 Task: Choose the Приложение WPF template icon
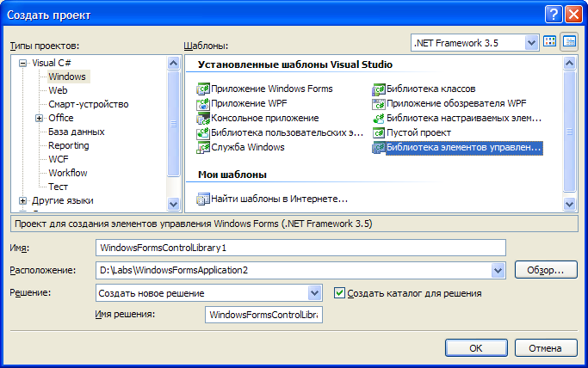(203, 104)
